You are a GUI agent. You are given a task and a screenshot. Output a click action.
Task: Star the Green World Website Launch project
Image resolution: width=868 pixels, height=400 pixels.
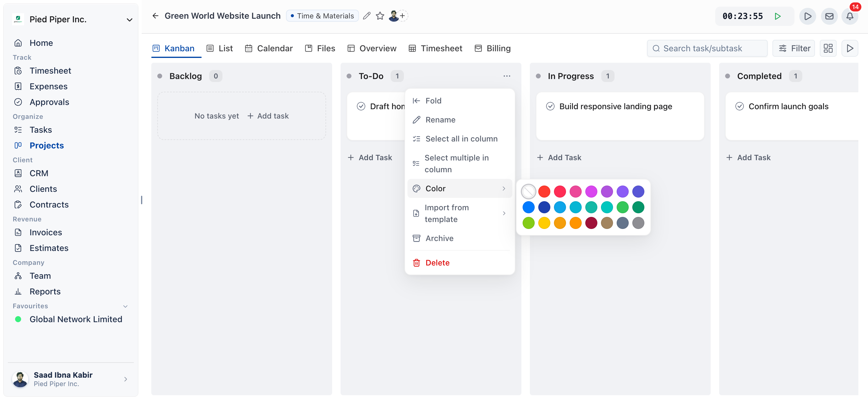380,16
